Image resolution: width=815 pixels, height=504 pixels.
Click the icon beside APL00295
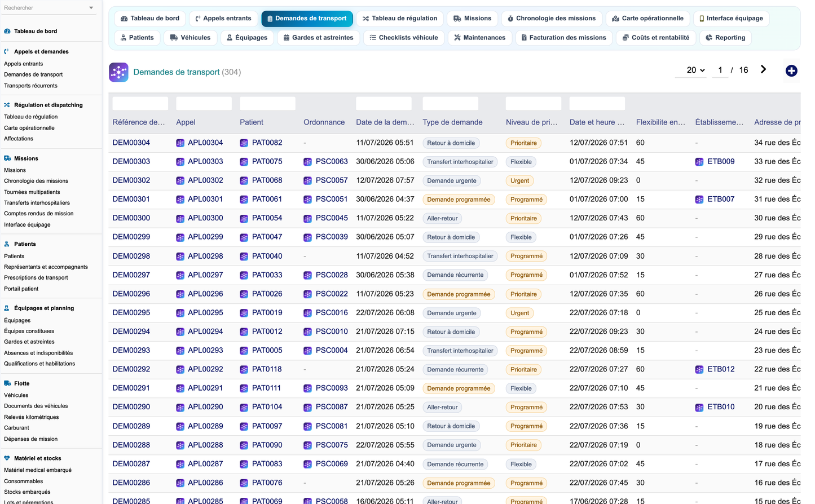(x=180, y=313)
